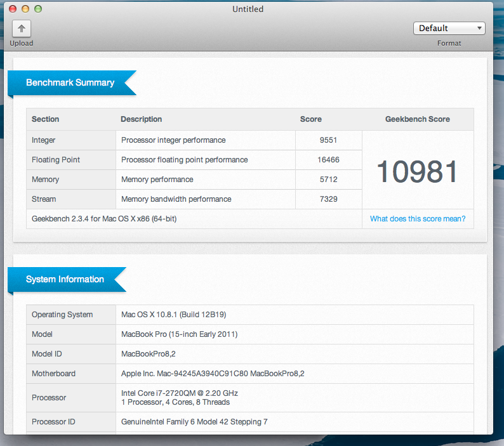Viewport: 504px width, 446px height.
Task: Click the Upload arrow icon
Action: 22,29
